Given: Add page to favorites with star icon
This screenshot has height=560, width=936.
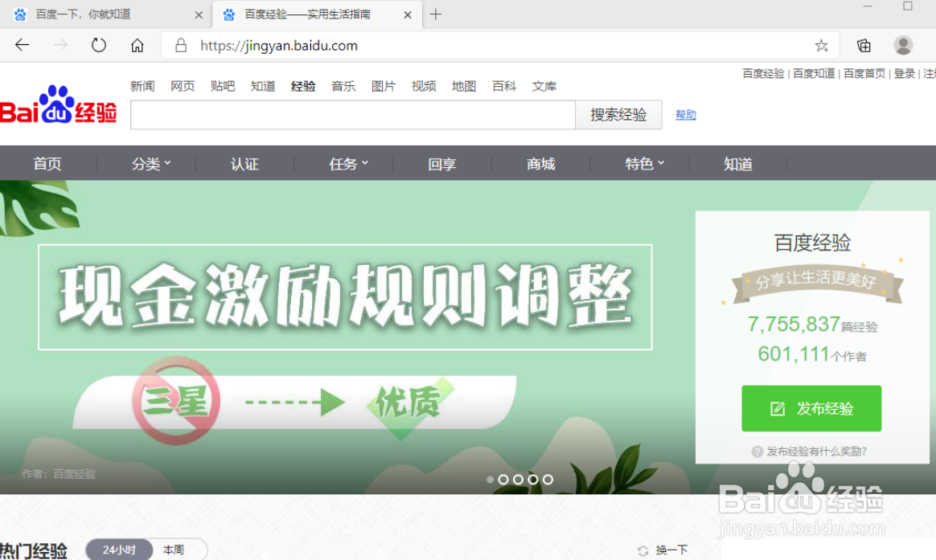Looking at the screenshot, I should coord(821,45).
